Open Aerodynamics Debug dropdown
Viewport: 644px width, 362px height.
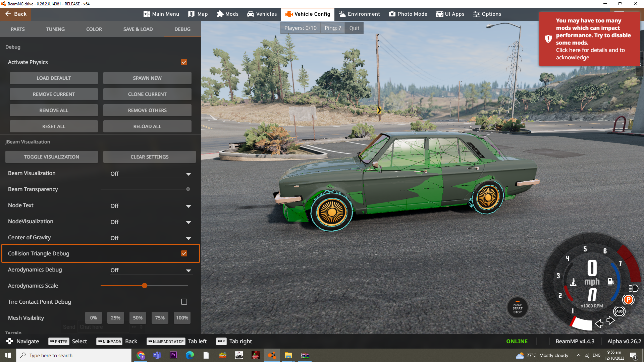tap(151, 270)
